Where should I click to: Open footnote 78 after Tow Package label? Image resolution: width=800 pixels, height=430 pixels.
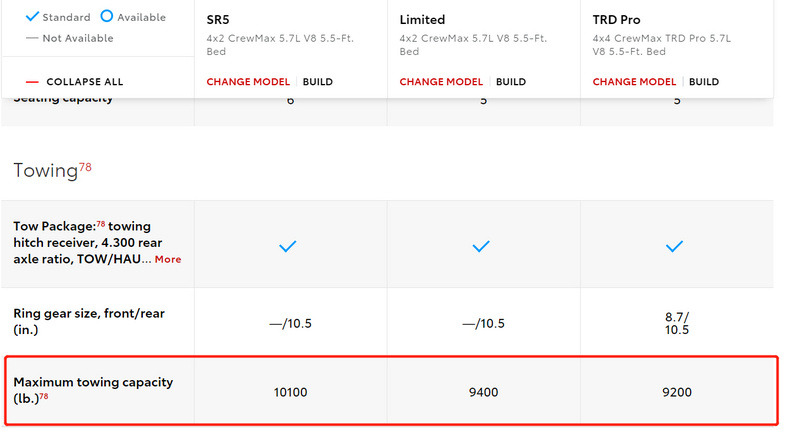(x=101, y=224)
